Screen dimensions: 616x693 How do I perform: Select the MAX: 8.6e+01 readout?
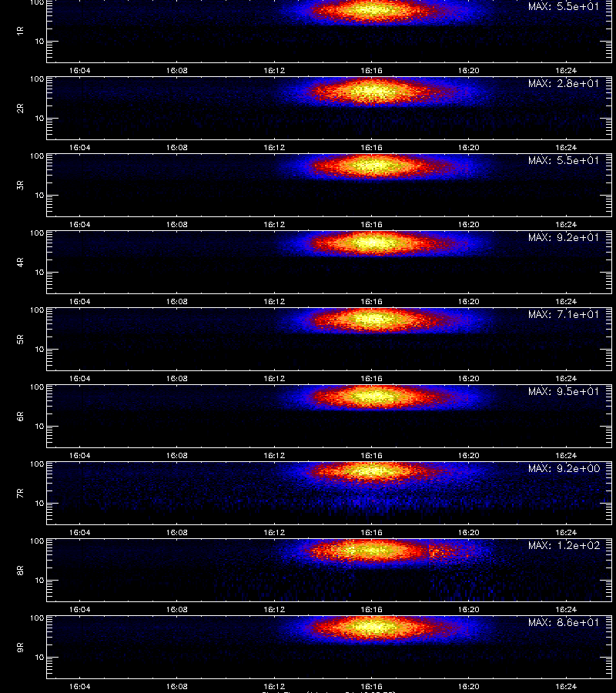(564, 622)
